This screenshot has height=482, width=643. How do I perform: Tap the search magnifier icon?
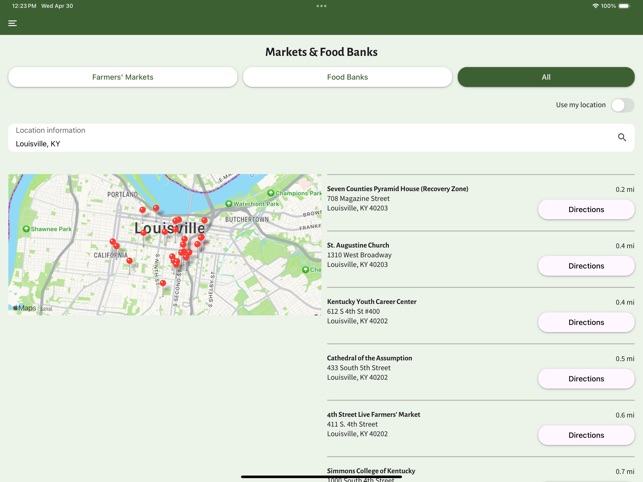coord(621,138)
